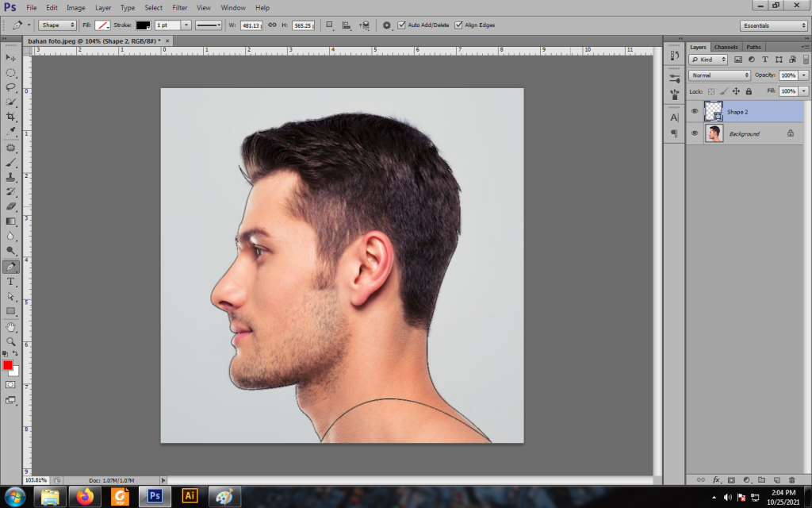The height and width of the screenshot is (508, 812).
Task: Select the Zoom tool in the toolbox
Action: [x=11, y=341]
